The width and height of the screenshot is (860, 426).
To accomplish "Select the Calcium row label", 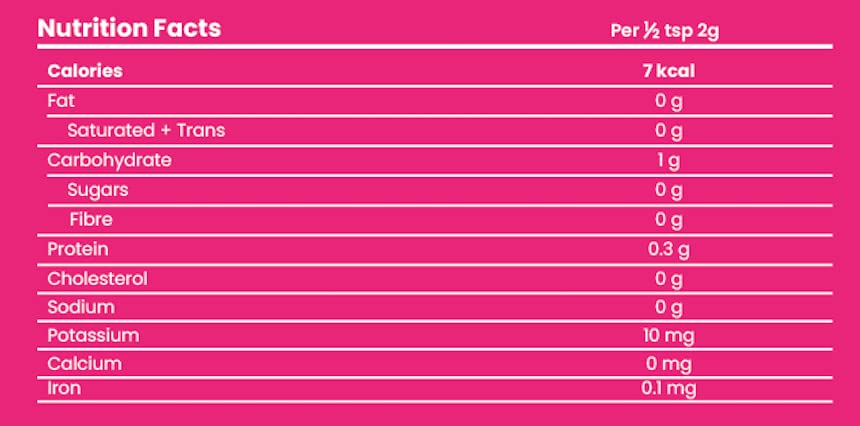I will 85,363.
